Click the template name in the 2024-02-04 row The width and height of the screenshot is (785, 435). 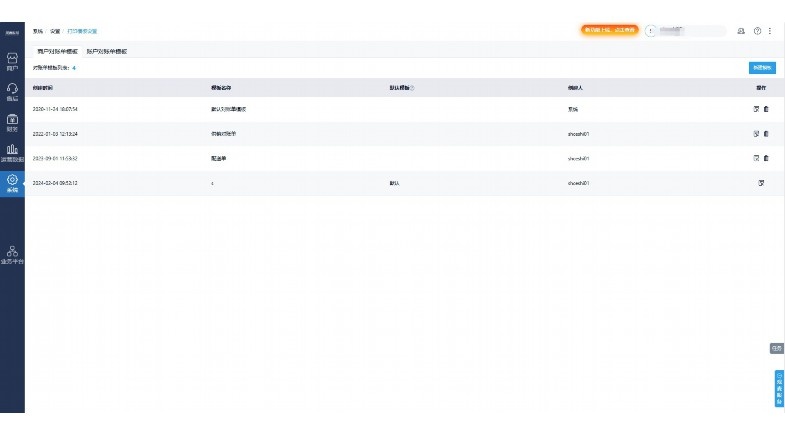click(x=212, y=183)
